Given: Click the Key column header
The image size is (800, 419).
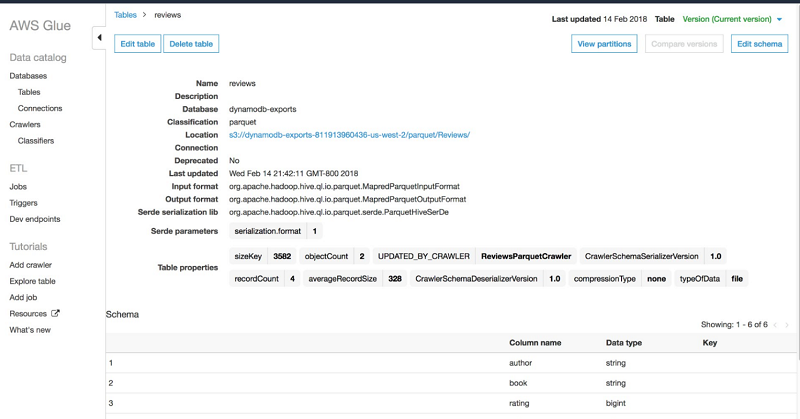Looking at the screenshot, I should 710,343.
